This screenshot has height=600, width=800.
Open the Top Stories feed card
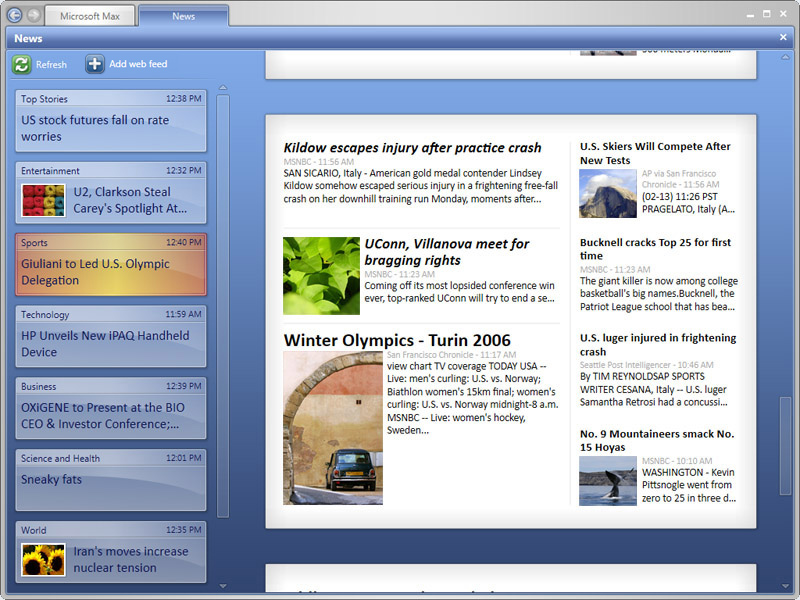point(111,121)
